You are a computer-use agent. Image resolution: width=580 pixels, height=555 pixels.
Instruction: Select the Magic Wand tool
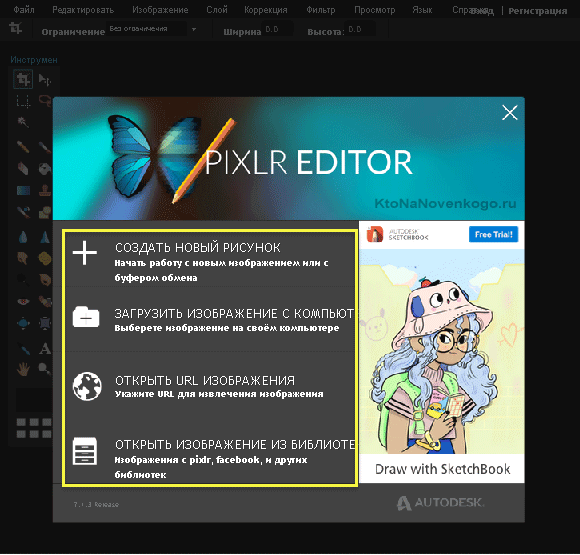click(23, 122)
